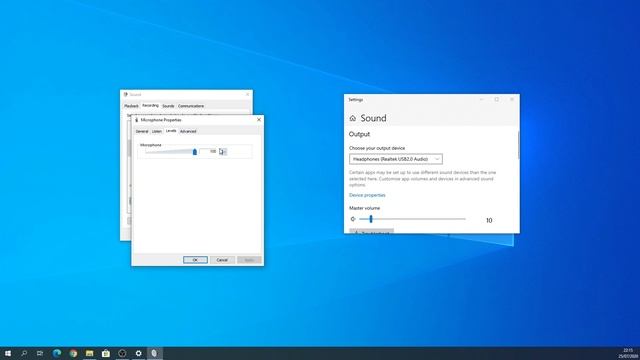Open Microsoft Store from taskbar

(x=106, y=353)
